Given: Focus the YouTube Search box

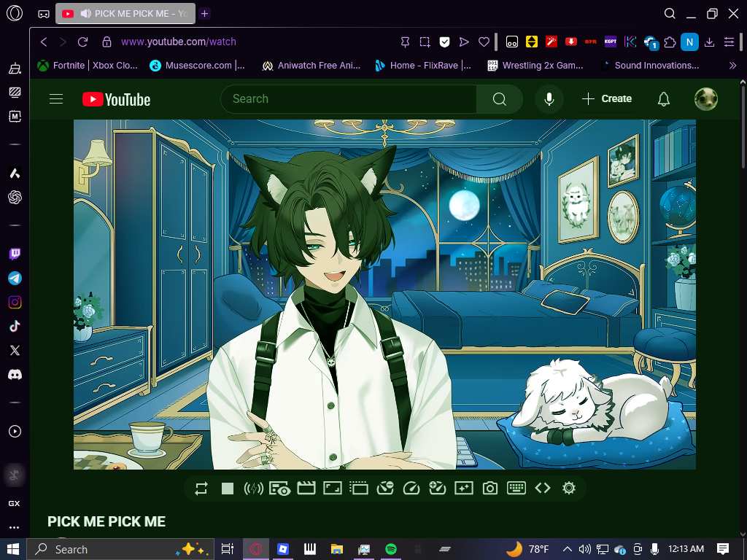Looking at the screenshot, I should coord(349,99).
